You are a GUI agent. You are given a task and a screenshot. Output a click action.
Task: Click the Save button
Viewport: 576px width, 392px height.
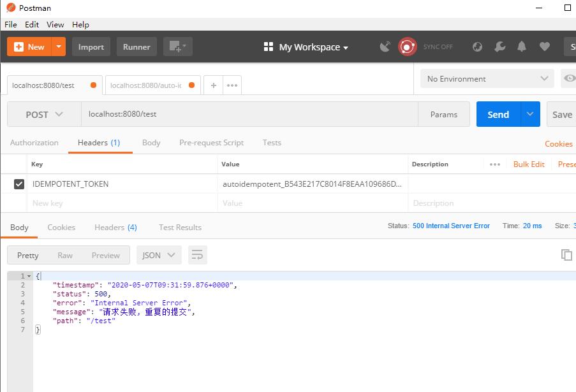point(562,115)
